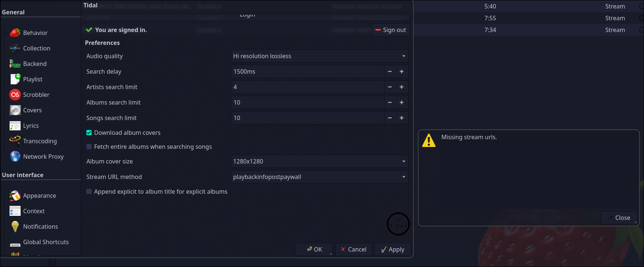
Task: Open Network Proxy globe icon
Action: click(15, 157)
